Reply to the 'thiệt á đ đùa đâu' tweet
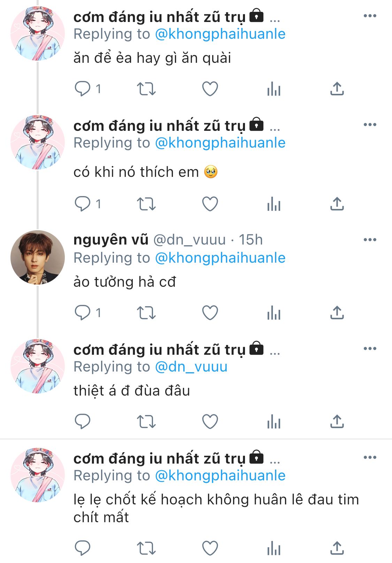Image resolution: width=392 pixels, height=563 pixels. click(x=83, y=421)
